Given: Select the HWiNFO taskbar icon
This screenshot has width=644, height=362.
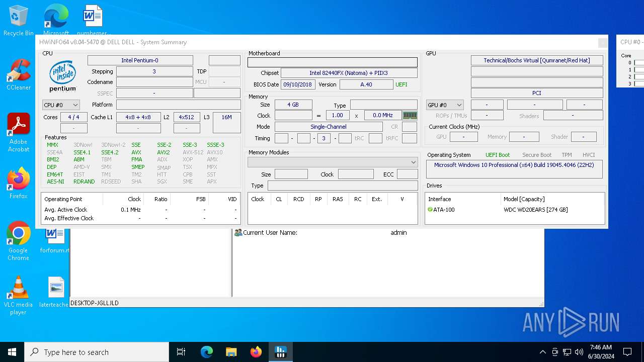Looking at the screenshot, I should (280, 352).
